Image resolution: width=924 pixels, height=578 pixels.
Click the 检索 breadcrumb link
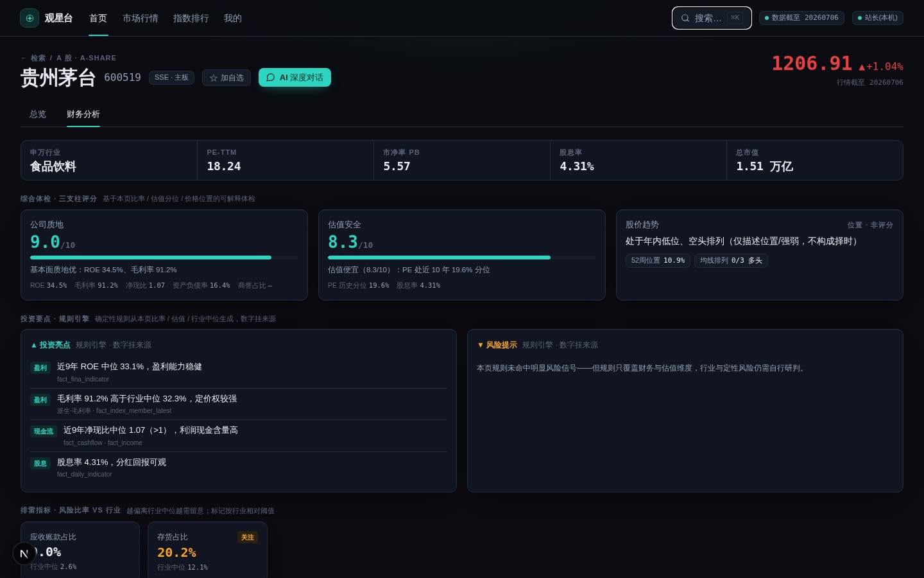tap(38, 58)
